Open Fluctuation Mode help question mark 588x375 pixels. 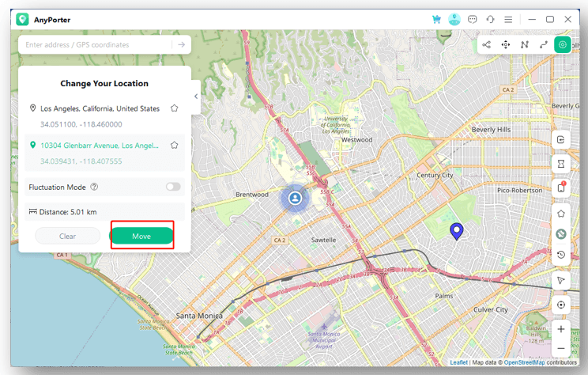pos(94,187)
